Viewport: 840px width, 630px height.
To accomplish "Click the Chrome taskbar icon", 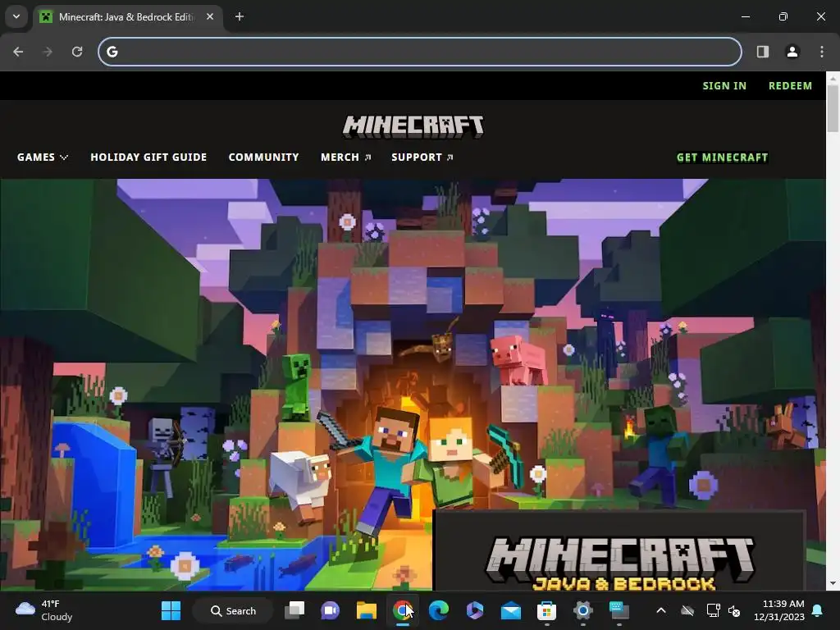I will (x=402, y=610).
